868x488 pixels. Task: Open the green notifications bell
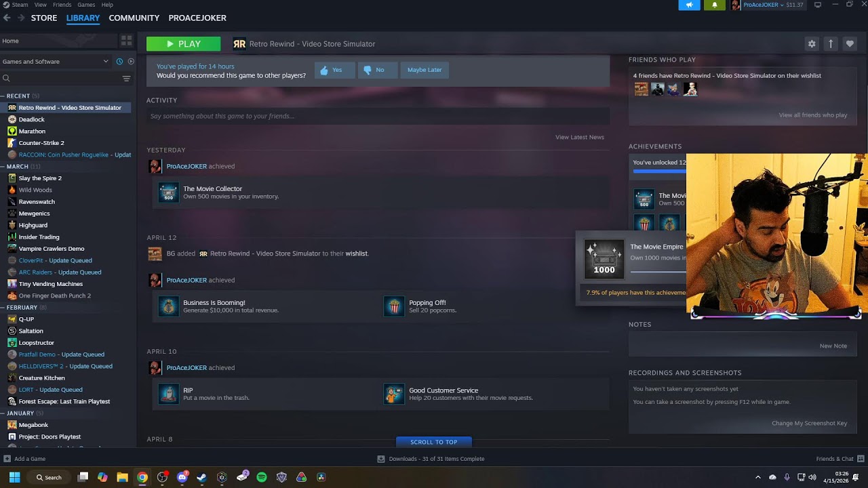714,5
